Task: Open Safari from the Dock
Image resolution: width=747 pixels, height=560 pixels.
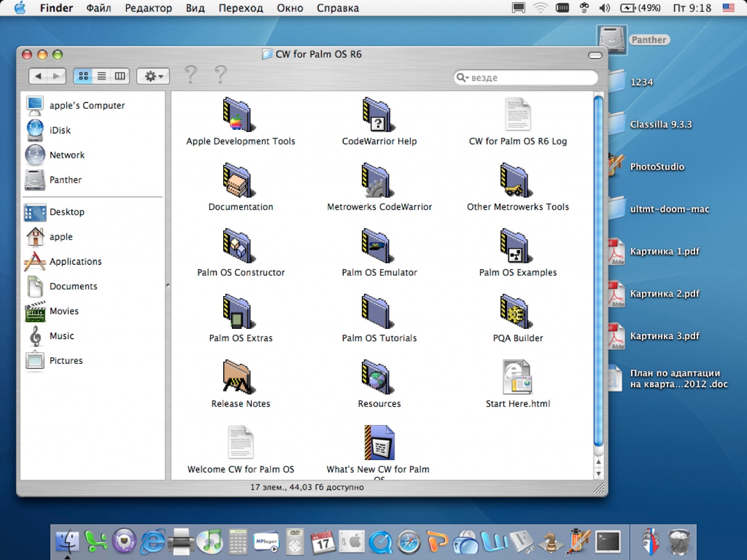Action: (x=409, y=543)
